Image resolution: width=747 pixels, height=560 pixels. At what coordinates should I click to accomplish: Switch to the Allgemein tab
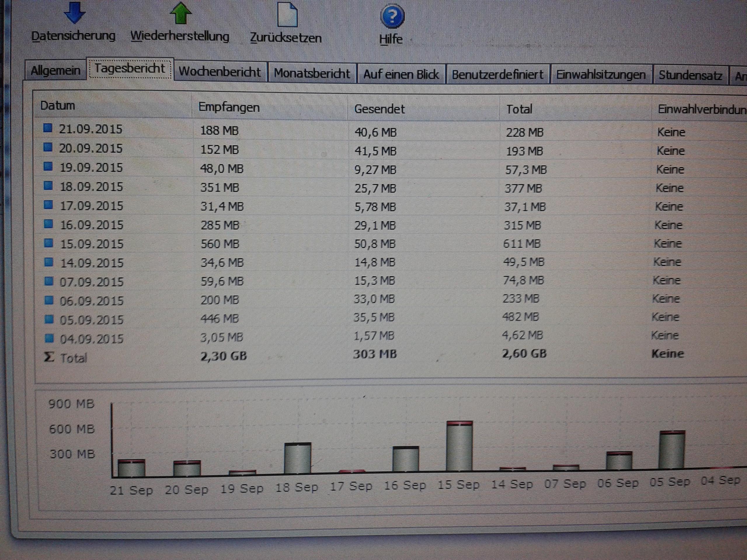point(55,71)
